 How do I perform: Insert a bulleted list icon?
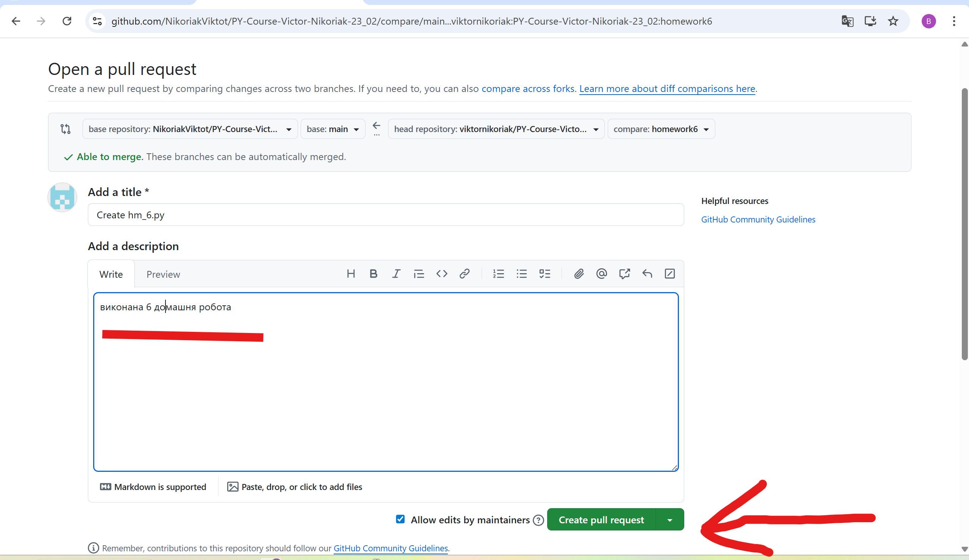pyautogui.click(x=522, y=274)
